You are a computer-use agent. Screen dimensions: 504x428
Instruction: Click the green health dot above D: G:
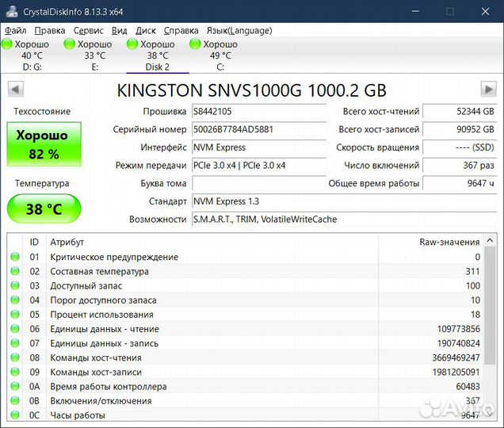point(7,44)
